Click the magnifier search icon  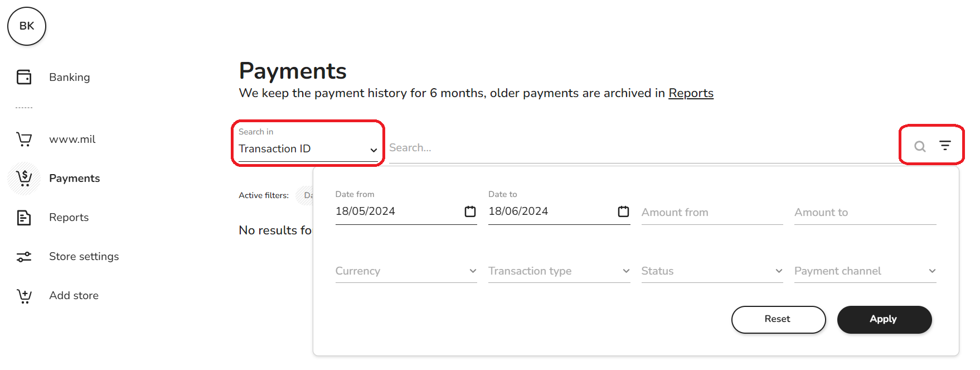(x=920, y=146)
